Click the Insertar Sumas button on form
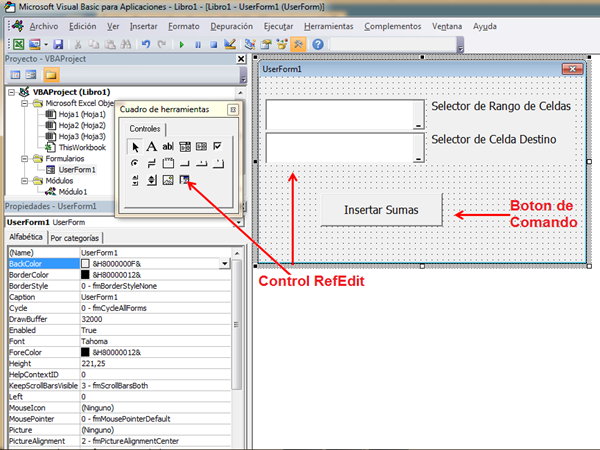Screen dimensions: 600x450 coord(381,211)
